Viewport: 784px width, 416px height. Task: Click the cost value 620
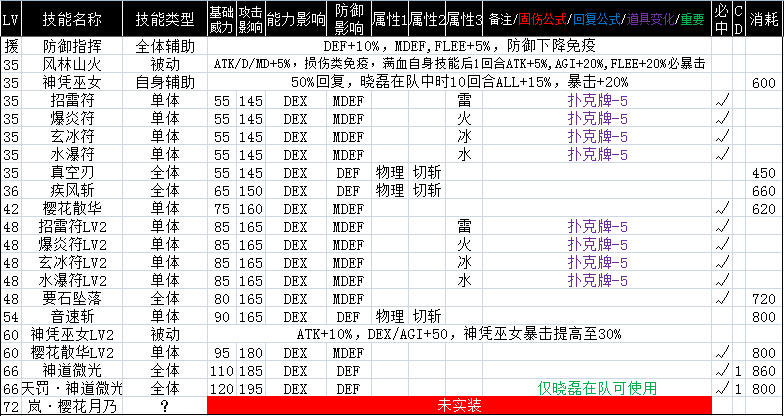pos(764,209)
